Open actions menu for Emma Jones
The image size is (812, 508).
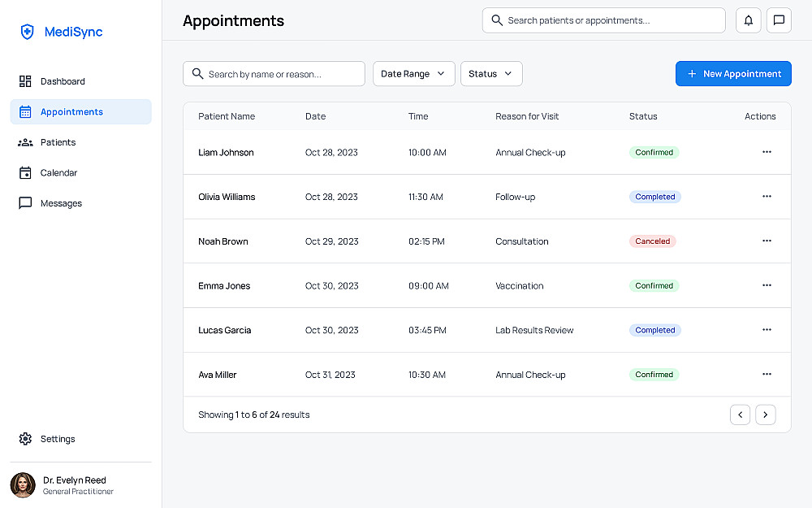[x=767, y=286]
